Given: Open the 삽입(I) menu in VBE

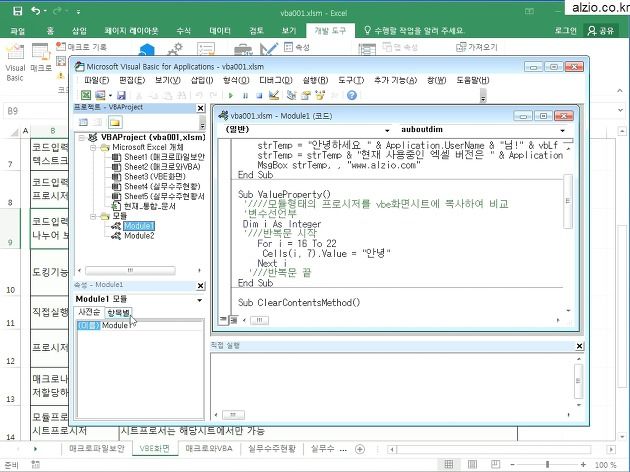Looking at the screenshot, I should (x=202, y=80).
